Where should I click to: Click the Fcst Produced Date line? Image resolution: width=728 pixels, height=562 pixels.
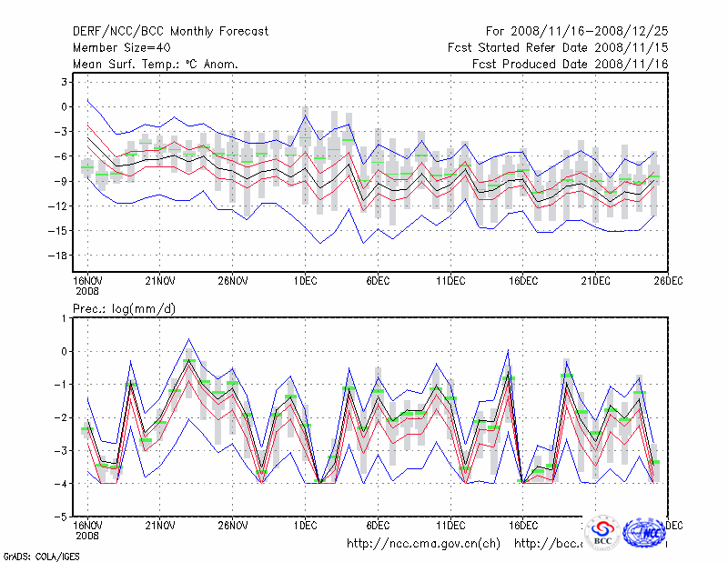(570, 64)
